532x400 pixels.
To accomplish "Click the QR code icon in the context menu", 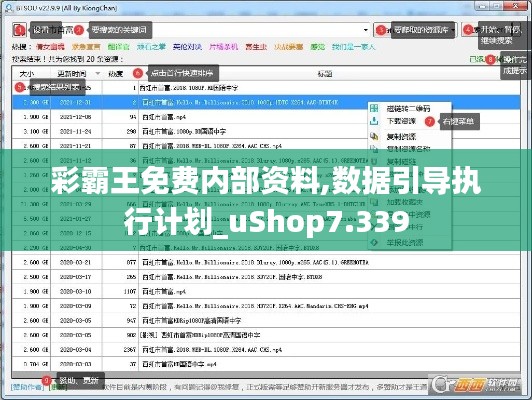I will (x=374, y=108).
